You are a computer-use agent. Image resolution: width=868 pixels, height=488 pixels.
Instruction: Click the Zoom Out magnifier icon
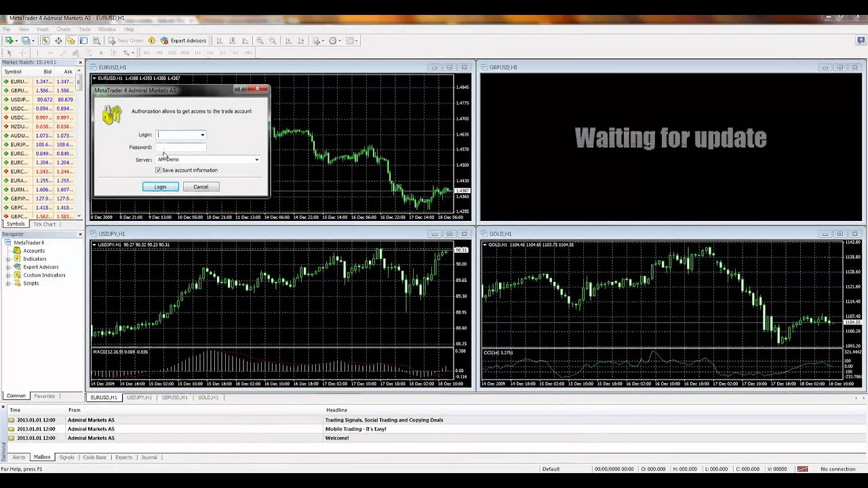[x=273, y=41]
